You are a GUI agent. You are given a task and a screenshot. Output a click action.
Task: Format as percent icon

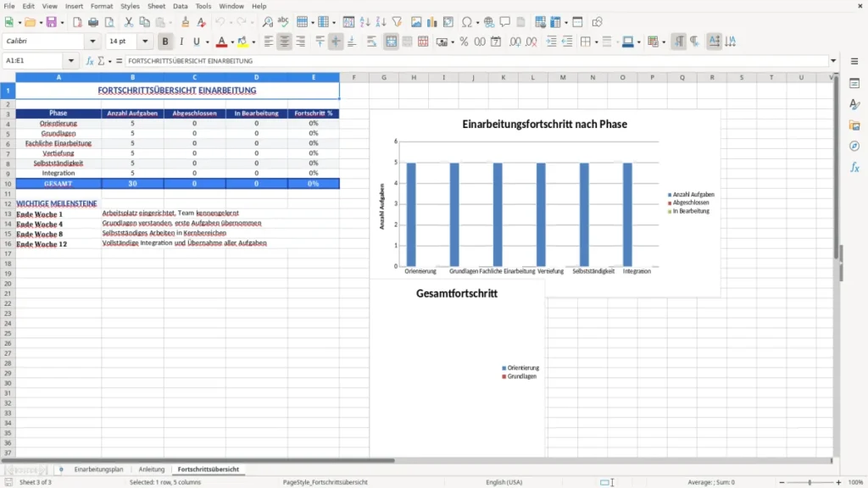(x=464, y=42)
